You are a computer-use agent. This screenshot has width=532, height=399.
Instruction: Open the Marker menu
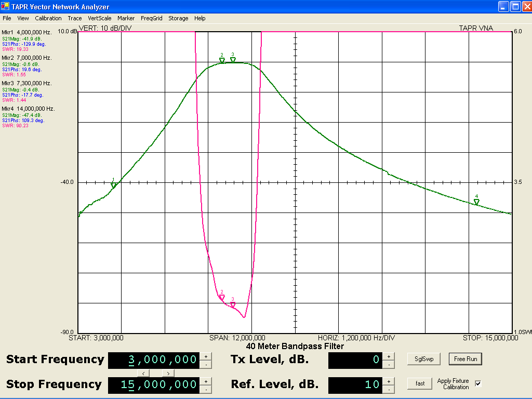tap(126, 18)
